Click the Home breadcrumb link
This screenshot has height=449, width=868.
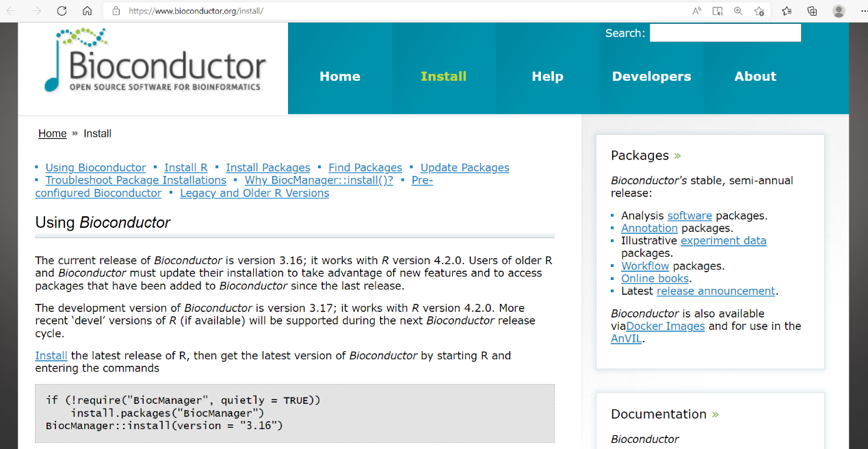point(53,133)
